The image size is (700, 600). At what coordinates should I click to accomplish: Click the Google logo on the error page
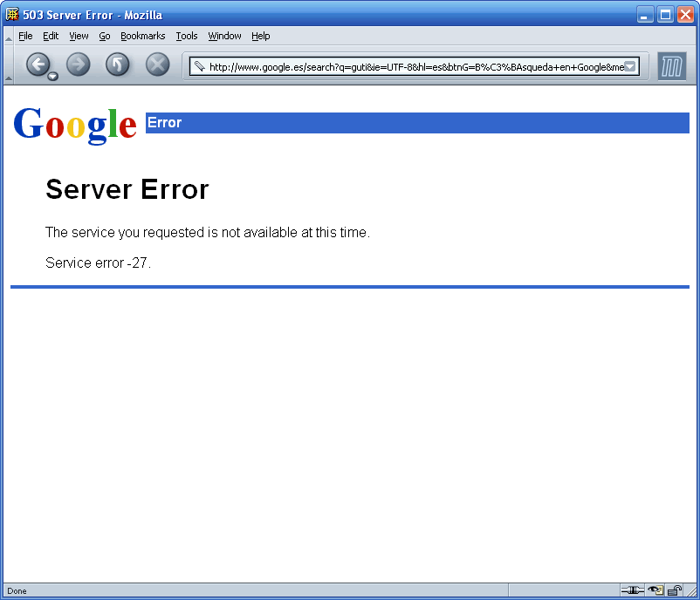pyautogui.click(x=74, y=123)
